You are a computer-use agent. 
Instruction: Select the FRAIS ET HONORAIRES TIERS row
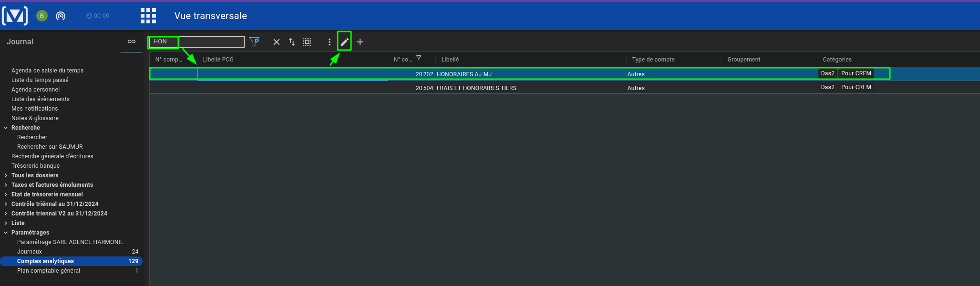tap(565, 88)
